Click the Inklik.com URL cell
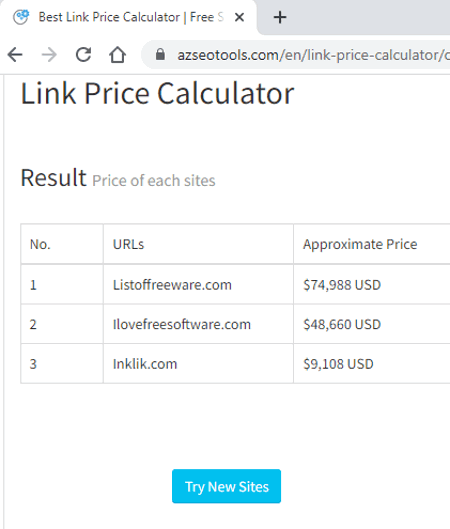Screen dimensions: 450x529 [x=198, y=364]
